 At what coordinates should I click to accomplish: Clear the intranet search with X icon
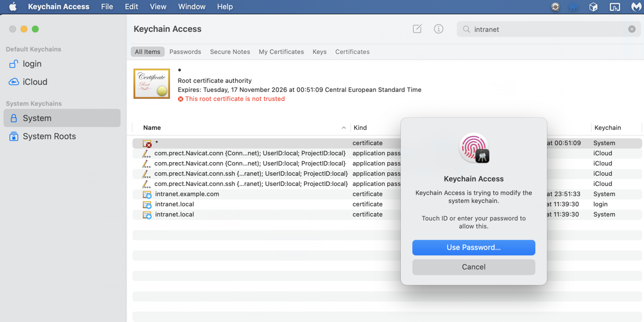632,29
